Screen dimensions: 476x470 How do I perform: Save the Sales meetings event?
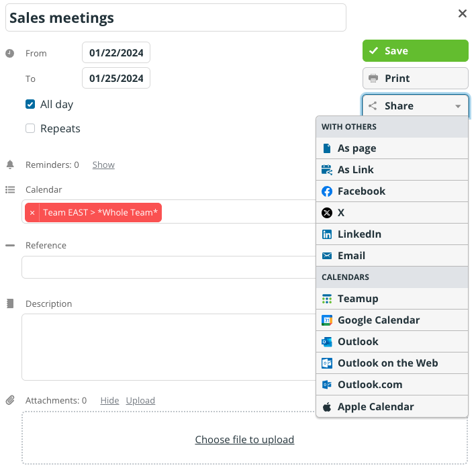416,51
